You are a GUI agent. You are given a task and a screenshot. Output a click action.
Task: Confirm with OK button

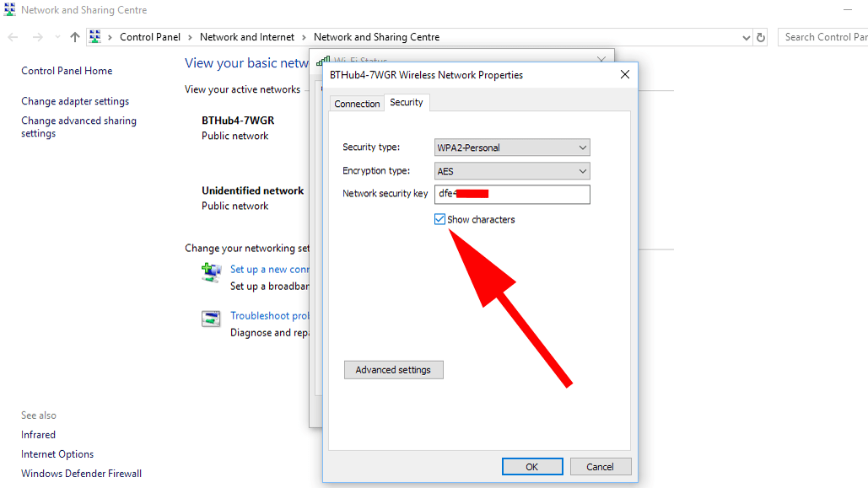click(532, 467)
